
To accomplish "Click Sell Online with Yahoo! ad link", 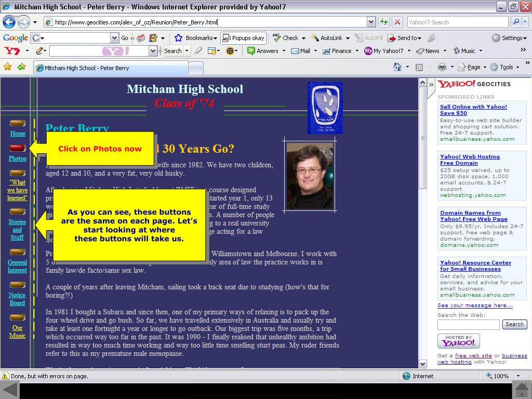I will (x=473, y=110).
